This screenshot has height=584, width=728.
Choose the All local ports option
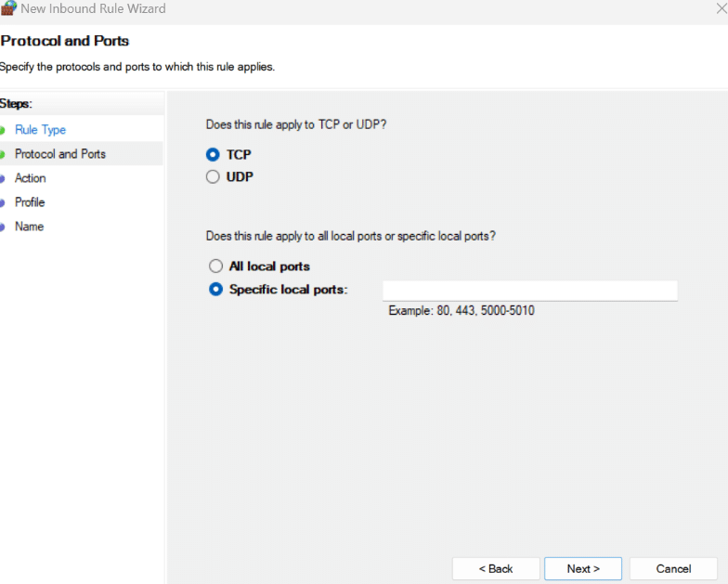click(x=215, y=266)
